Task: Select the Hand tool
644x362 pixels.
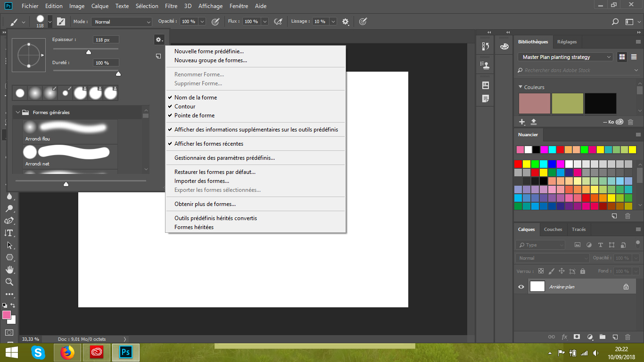Action: point(9,270)
